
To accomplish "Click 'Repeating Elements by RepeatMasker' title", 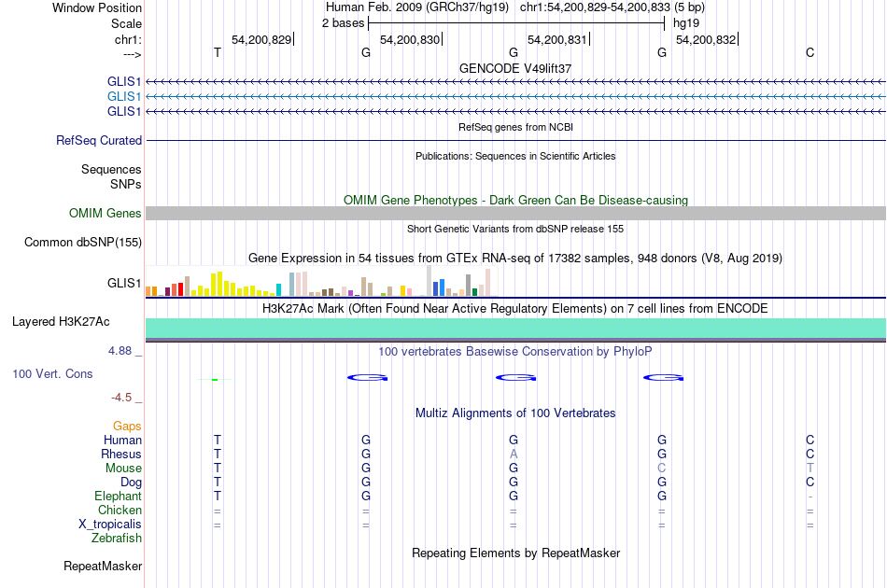I will (x=516, y=553).
